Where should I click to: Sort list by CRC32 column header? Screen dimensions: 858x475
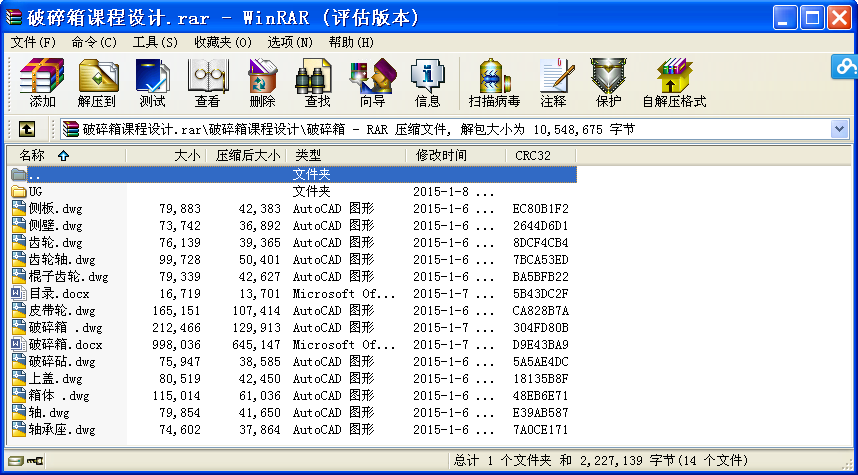coord(532,155)
